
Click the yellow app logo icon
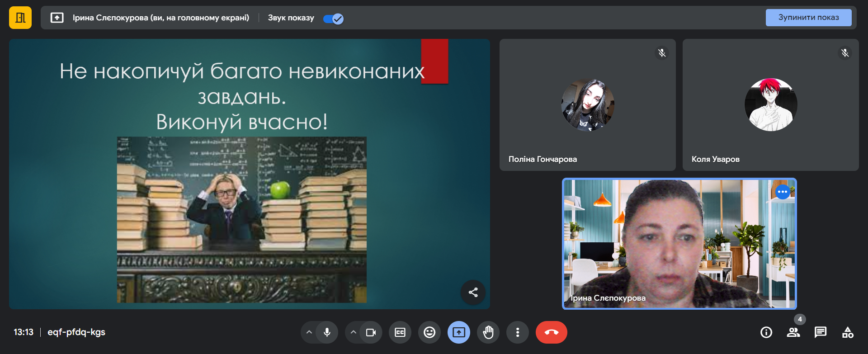(x=20, y=18)
